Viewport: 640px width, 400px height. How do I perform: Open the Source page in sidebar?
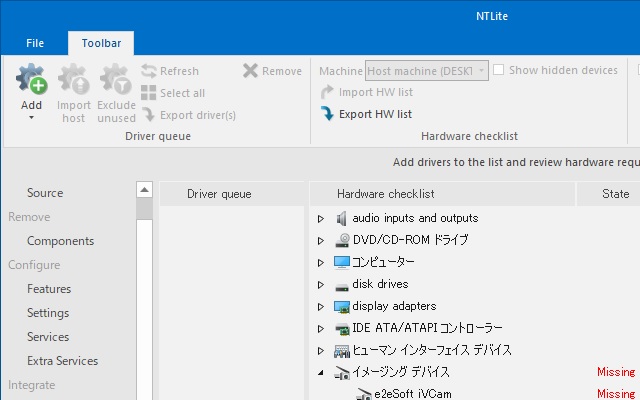pyautogui.click(x=45, y=193)
